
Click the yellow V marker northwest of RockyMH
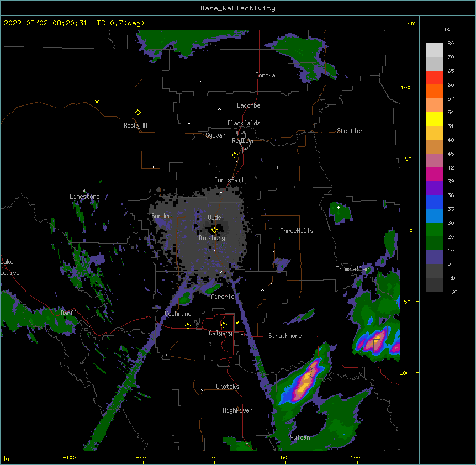click(x=97, y=102)
